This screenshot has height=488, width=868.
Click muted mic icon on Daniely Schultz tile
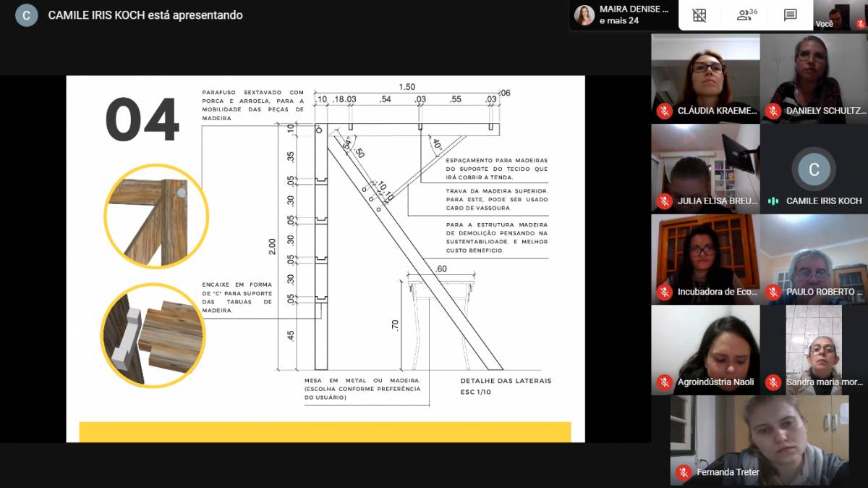pos(773,111)
